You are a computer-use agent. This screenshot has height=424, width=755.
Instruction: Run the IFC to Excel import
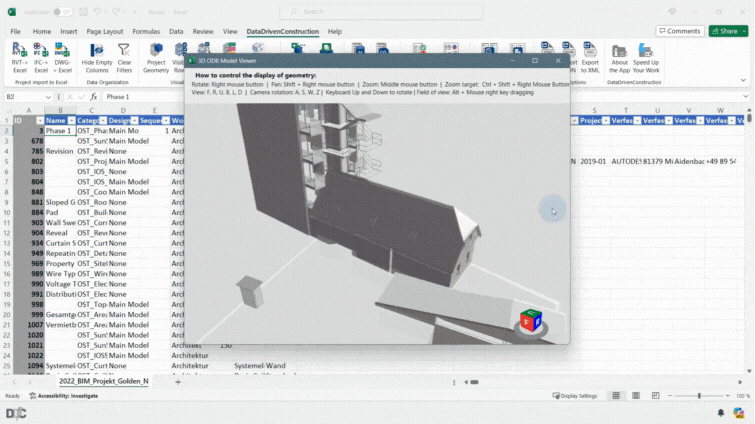click(41, 58)
